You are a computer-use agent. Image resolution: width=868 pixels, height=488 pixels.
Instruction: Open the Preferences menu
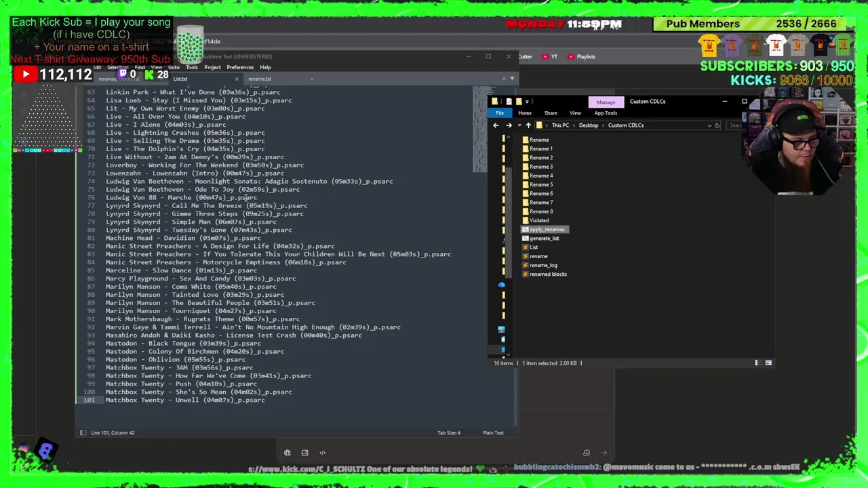(x=240, y=67)
